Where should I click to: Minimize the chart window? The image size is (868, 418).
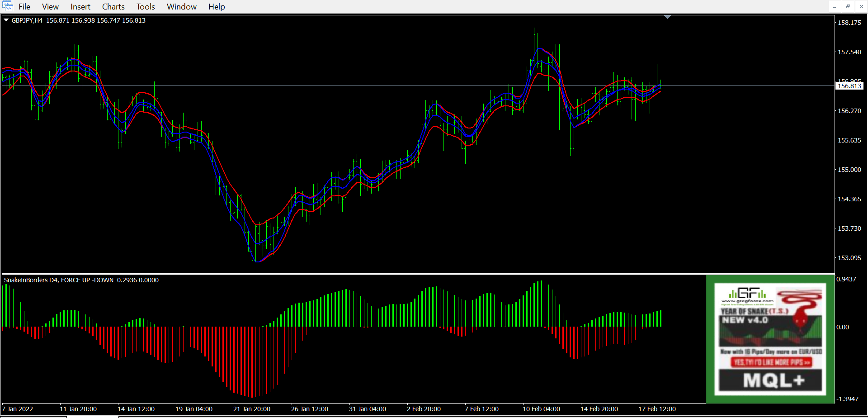coord(835,7)
